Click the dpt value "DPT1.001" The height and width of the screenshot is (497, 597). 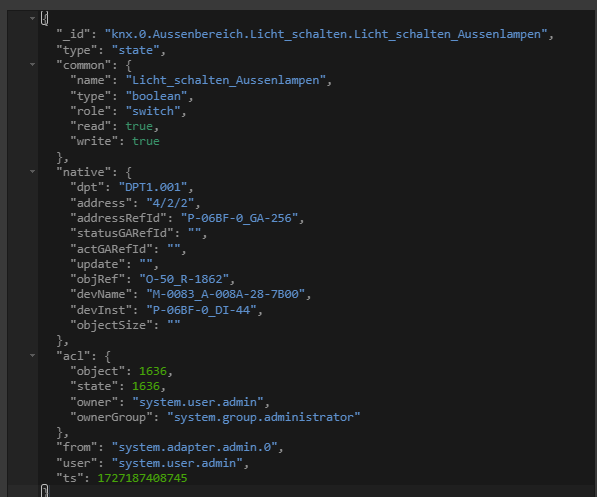153,187
